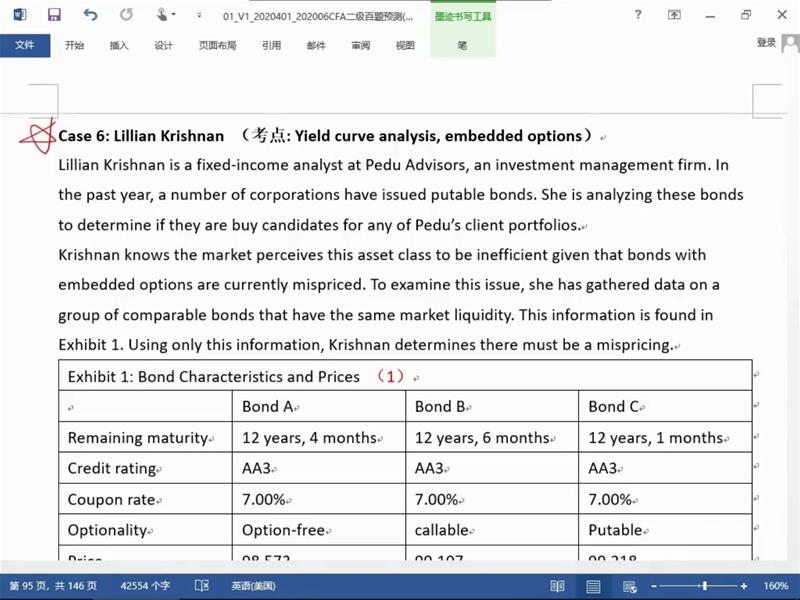
Task: Switch to Print Layout view icon
Action: coord(593,586)
